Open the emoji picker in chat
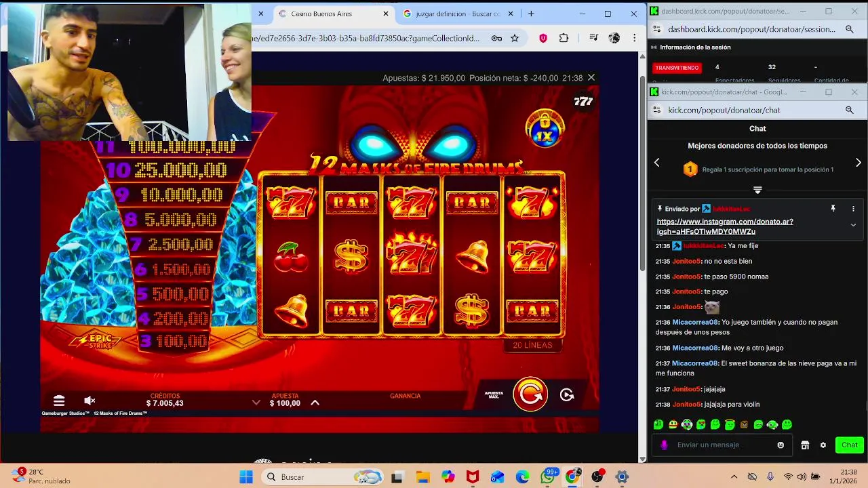This screenshot has height=488, width=868. tap(781, 445)
